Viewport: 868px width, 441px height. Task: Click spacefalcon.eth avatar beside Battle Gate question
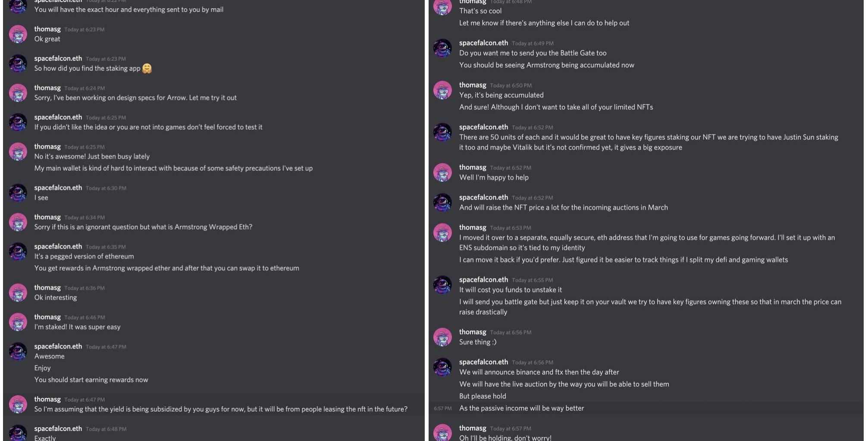point(442,48)
